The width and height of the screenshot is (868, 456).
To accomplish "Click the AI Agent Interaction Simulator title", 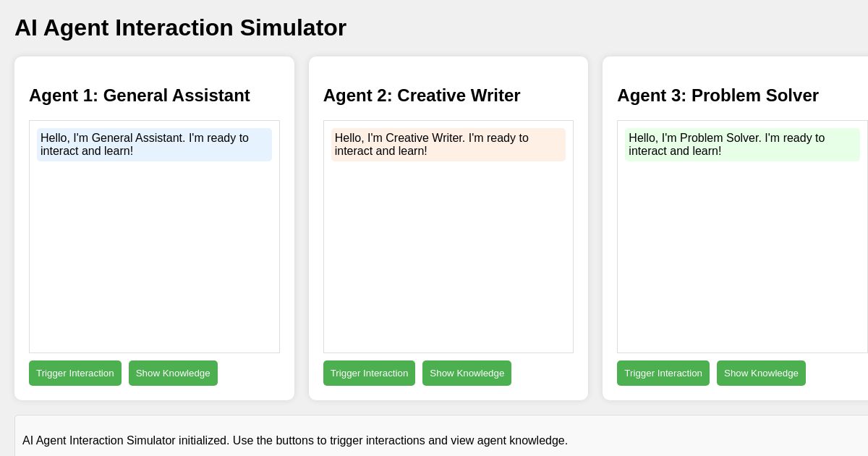I will (x=180, y=28).
